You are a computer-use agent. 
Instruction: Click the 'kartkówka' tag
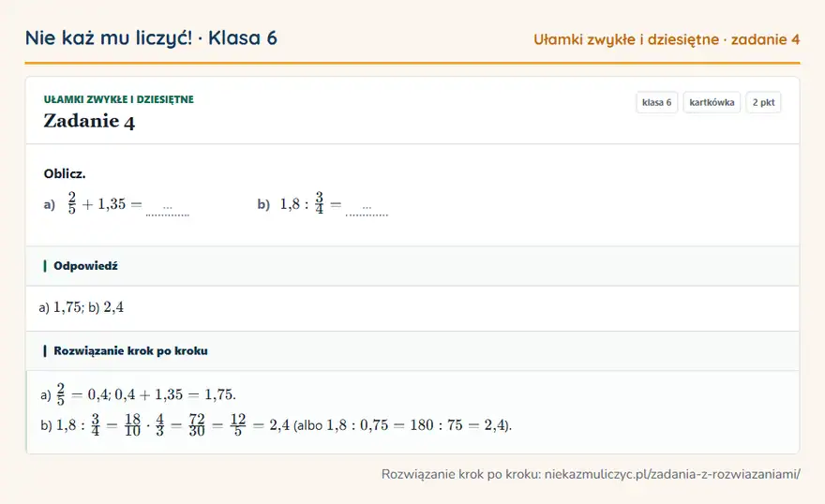(x=712, y=102)
